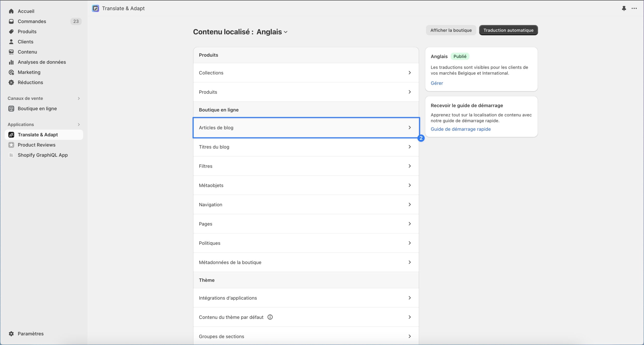The width and height of the screenshot is (644, 345).
Task: Open the Anglais language dropdown
Action: click(x=272, y=32)
